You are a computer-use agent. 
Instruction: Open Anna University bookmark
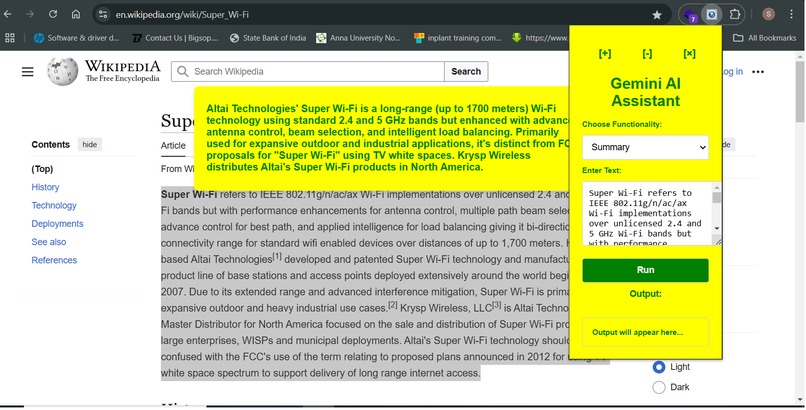coord(358,38)
